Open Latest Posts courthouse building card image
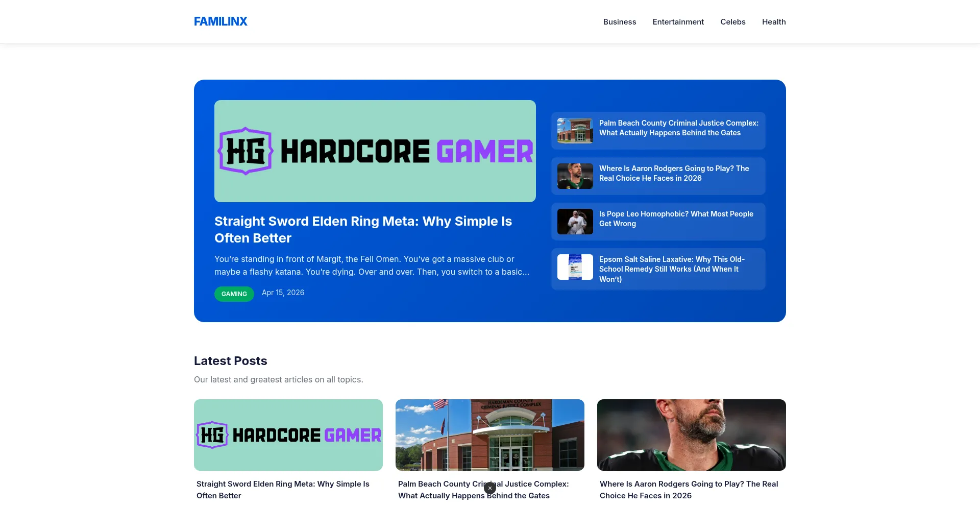Viewport: 980px width, 507px height. [490, 435]
